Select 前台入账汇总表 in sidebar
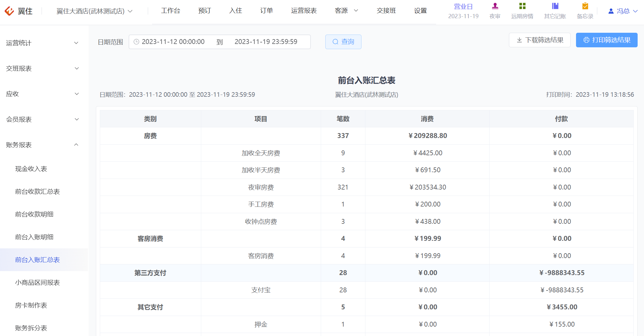This screenshot has width=644, height=336. (x=44, y=260)
